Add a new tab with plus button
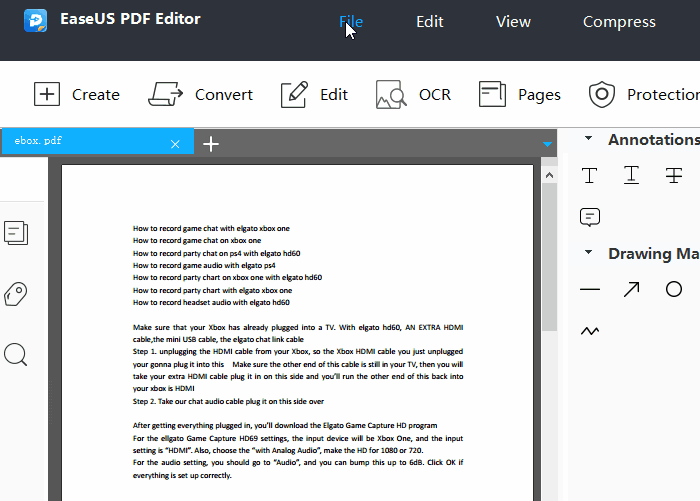Screen dimensions: 700x501 [211, 144]
